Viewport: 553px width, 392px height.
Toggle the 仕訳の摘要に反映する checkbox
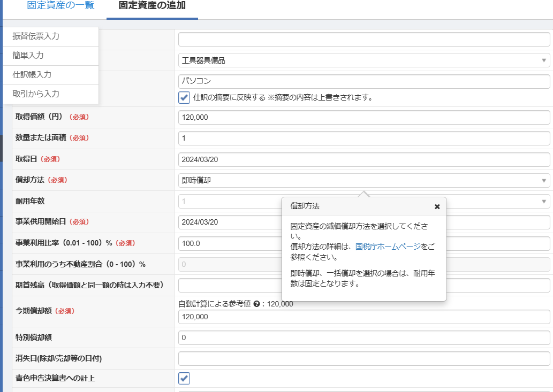[184, 97]
